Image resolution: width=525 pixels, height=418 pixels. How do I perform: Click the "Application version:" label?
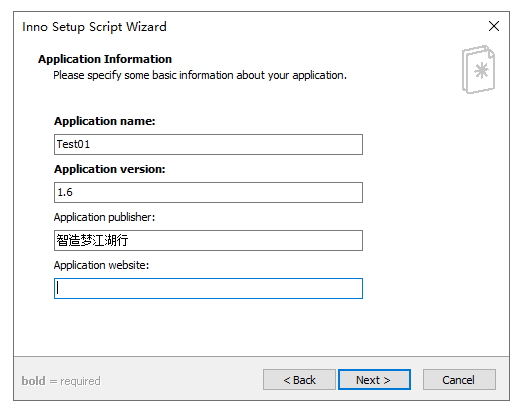110,169
